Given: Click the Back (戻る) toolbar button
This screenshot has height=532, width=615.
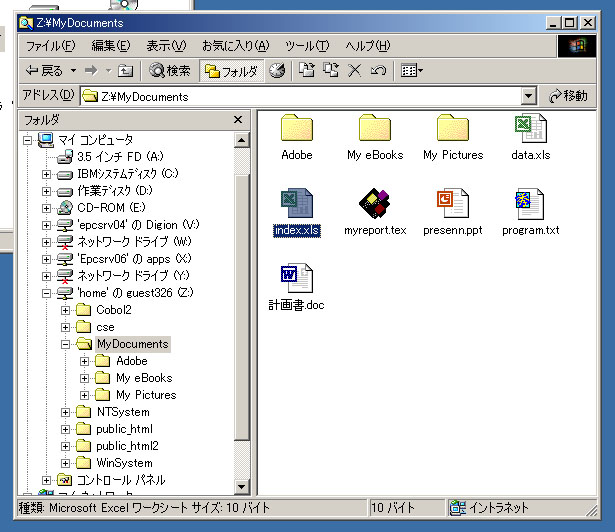Looking at the screenshot, I should pos(44,71).
